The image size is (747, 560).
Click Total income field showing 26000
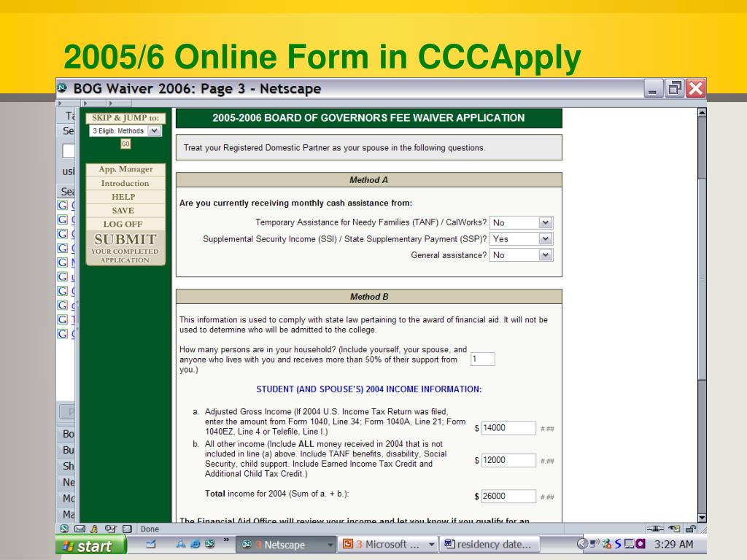pyautogui.click(x=508, y=496)
